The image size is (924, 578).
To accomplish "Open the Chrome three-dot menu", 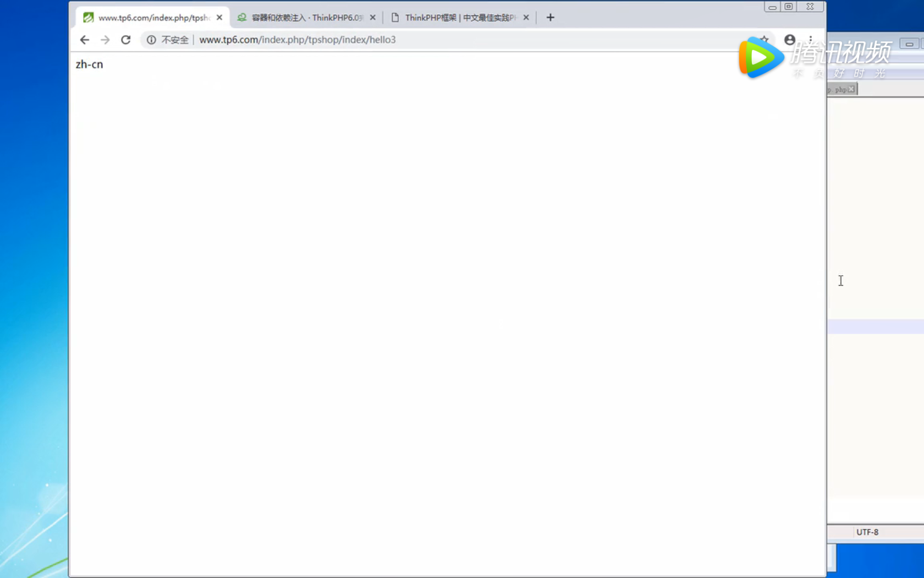I will coord(811,40).
